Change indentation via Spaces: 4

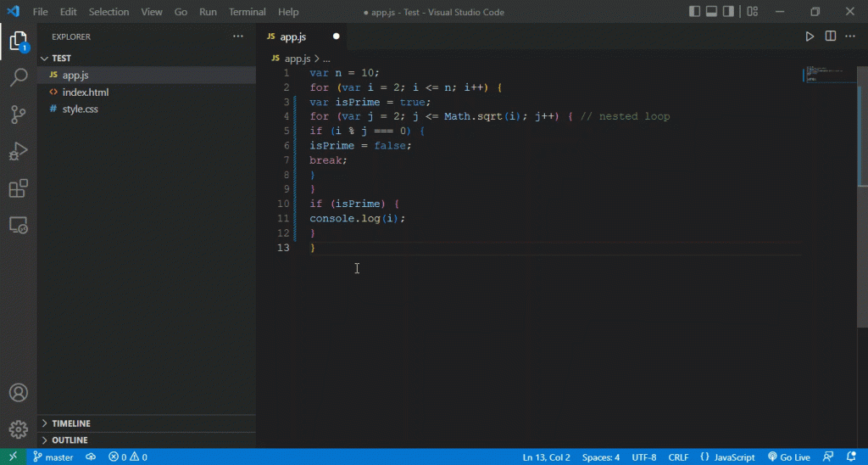(601, 457)
